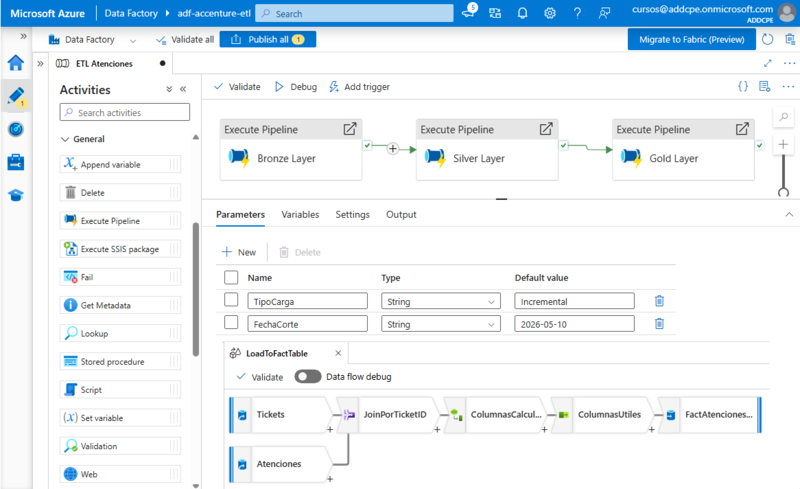This screenshot has height=489, width=800.
Task: Delete the FechaCorte parameter trash icon
Action: [x=659, y=323]
